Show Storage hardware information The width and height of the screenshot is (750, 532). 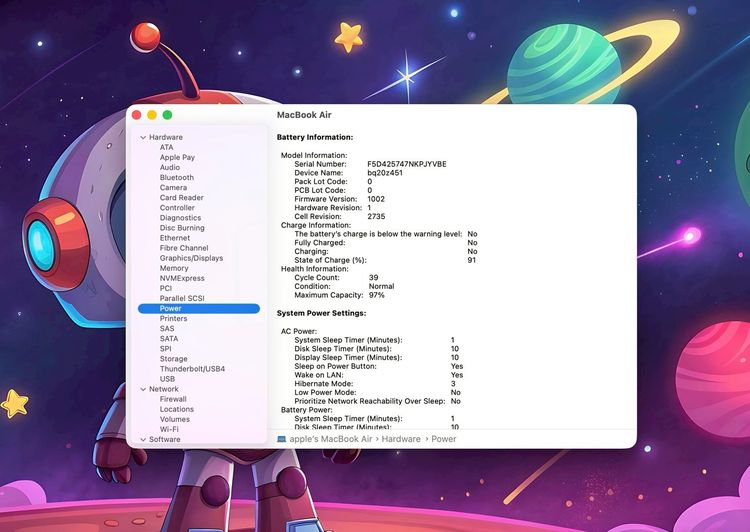coord(173,359)
